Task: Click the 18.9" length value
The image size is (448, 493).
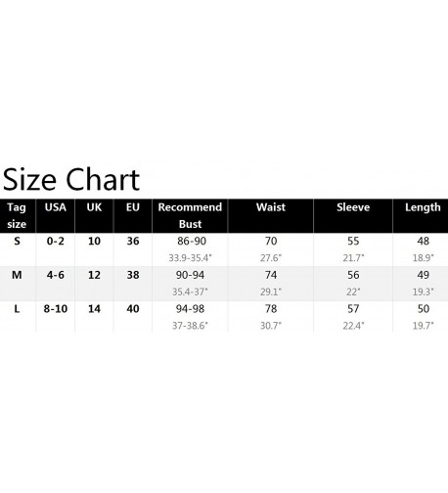Action: pos(424,258)
